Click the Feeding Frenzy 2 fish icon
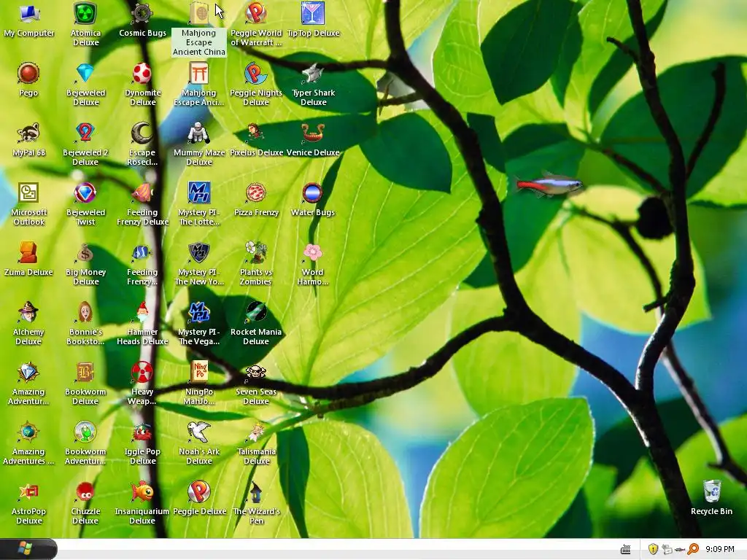This screenshot has width=747, height=560. point(142,253)
